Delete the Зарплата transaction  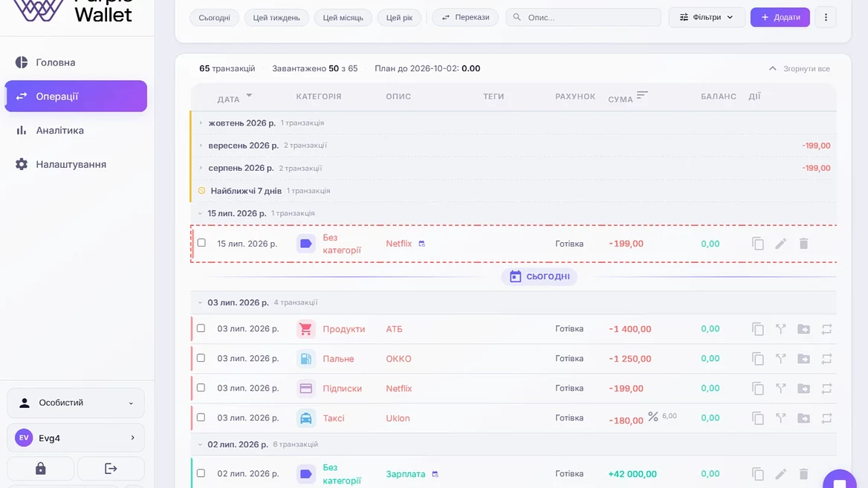[x=804, y=474]
